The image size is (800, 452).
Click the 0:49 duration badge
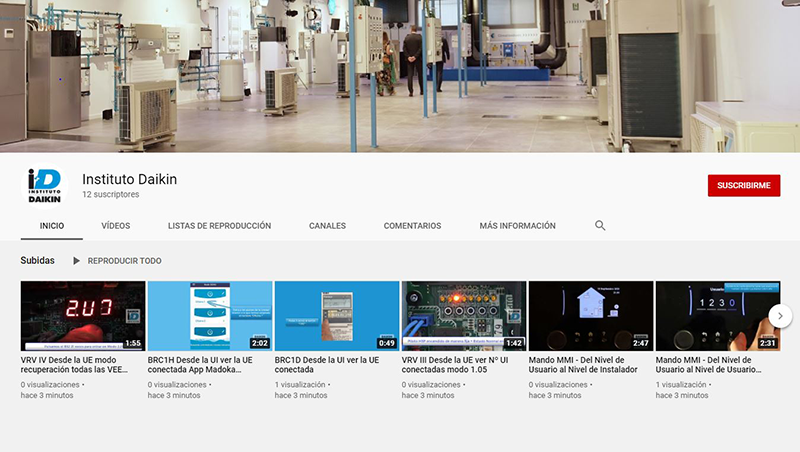387,343
